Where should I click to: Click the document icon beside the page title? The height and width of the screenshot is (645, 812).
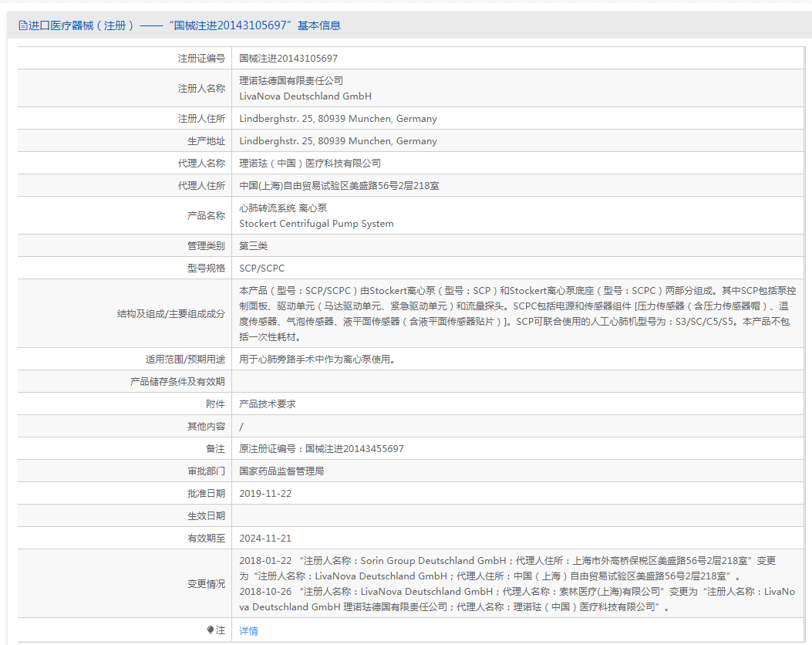23,25
